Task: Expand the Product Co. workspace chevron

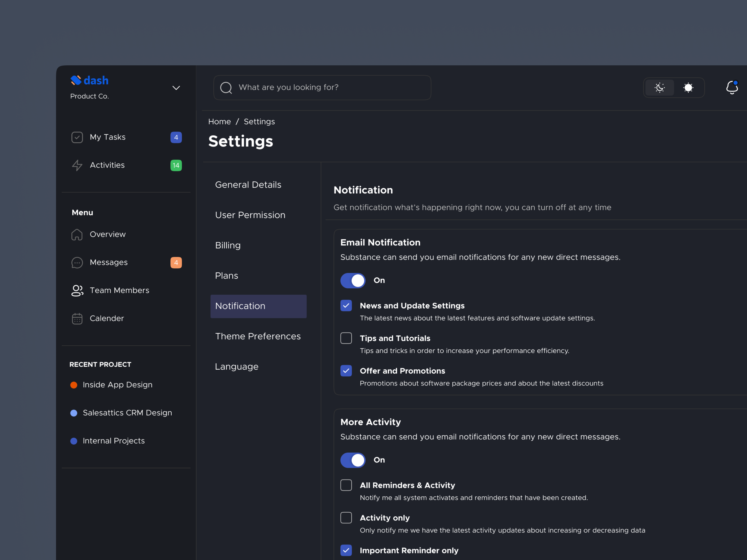Action: pyautogui.click(x=176, y=88)
